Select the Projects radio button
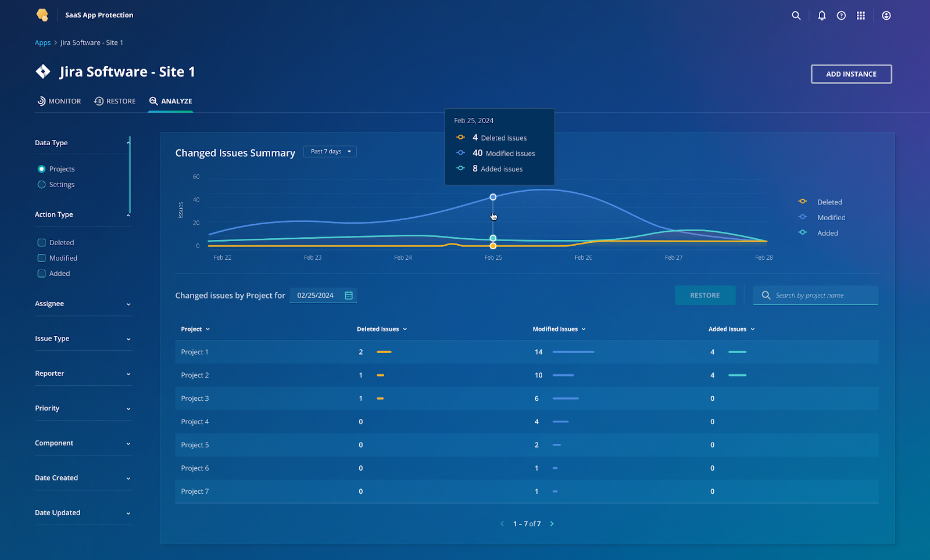Screen dimensions: 930x560 41,169
